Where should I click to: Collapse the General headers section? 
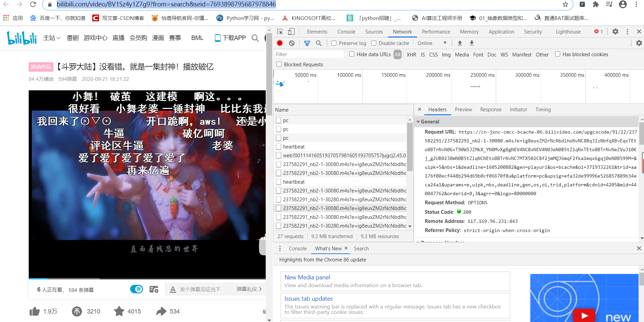coord(418,121)
